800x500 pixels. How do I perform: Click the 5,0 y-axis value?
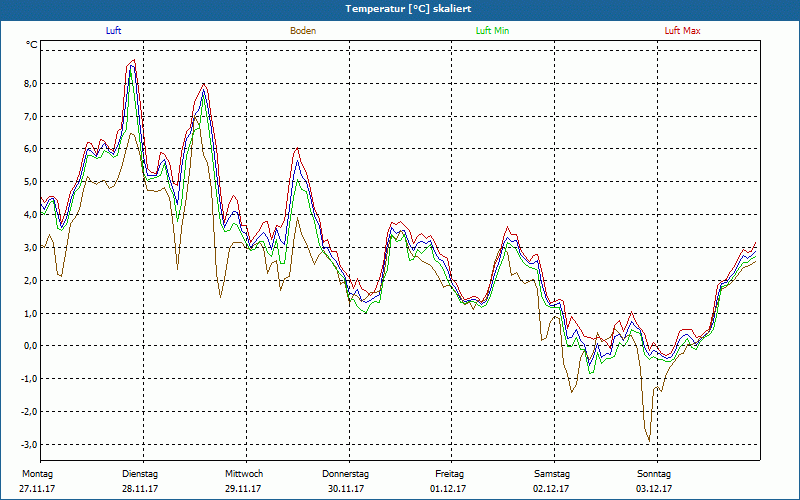point(30,182)
